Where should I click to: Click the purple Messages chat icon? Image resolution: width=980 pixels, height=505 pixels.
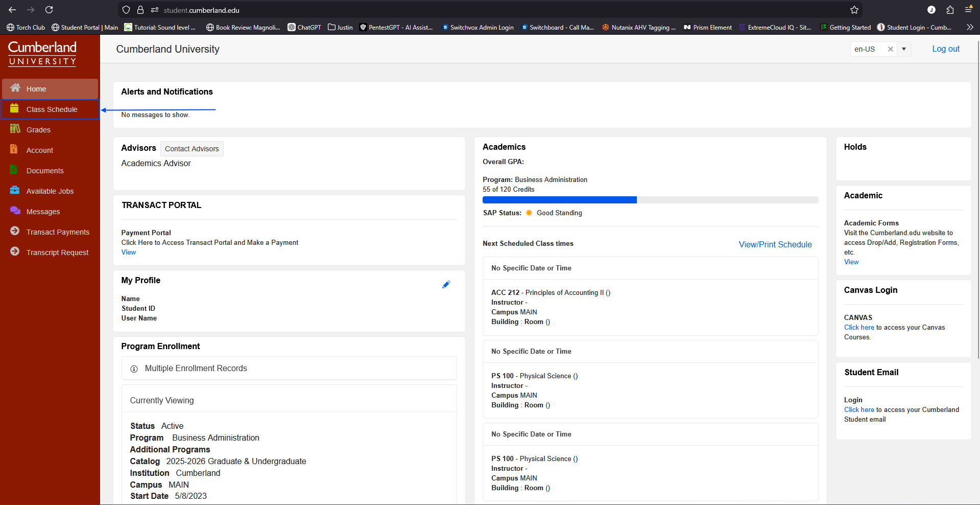tap(15, 211)
